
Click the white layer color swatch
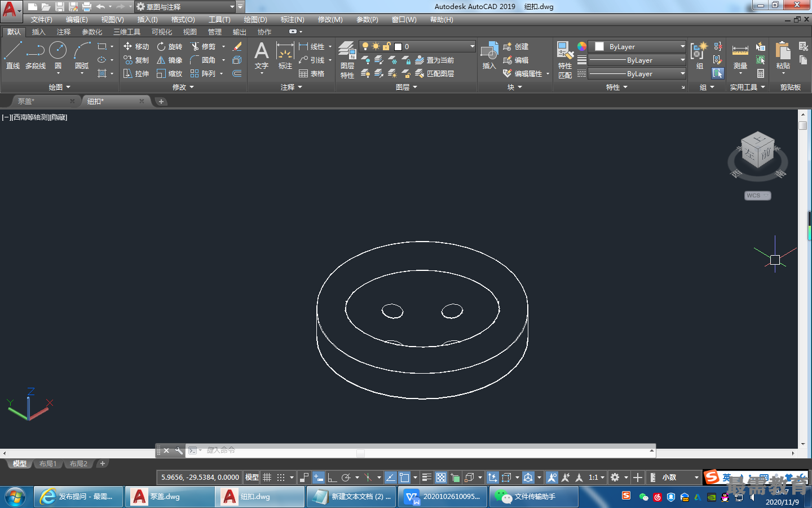point(398,47)
